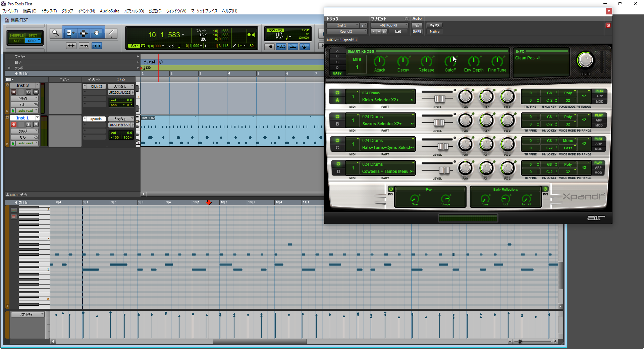The height and width of the screenshot is (349, 644).
Task: Open the +02 Pop Kit preset dropdown
Action: [389, 26]
